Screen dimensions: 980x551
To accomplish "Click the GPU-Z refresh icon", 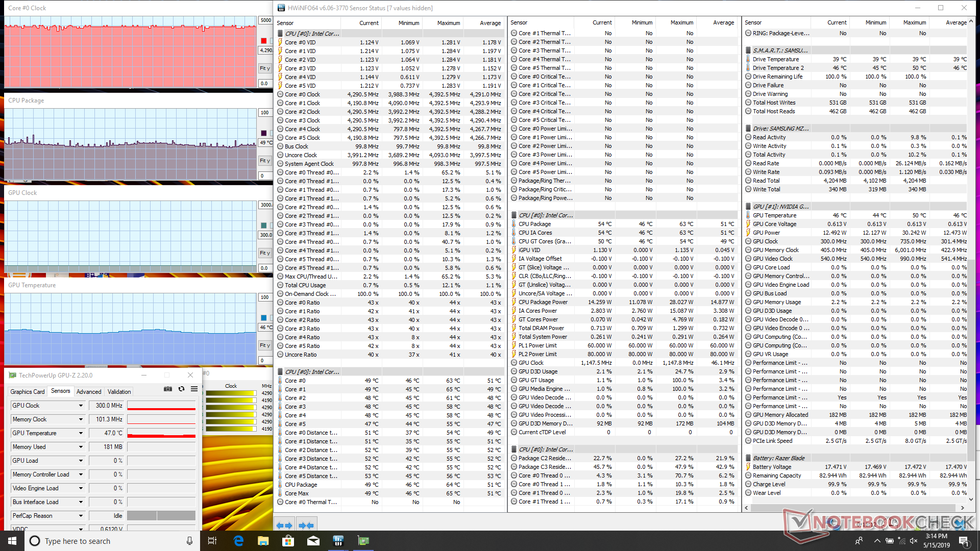I will [181, 389].
